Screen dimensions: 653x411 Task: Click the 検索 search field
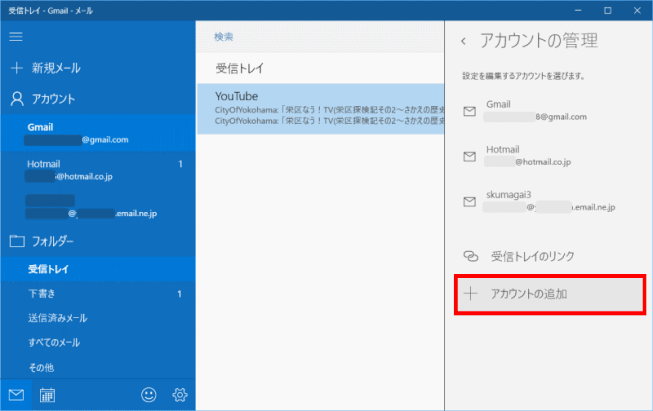point(320,37)
